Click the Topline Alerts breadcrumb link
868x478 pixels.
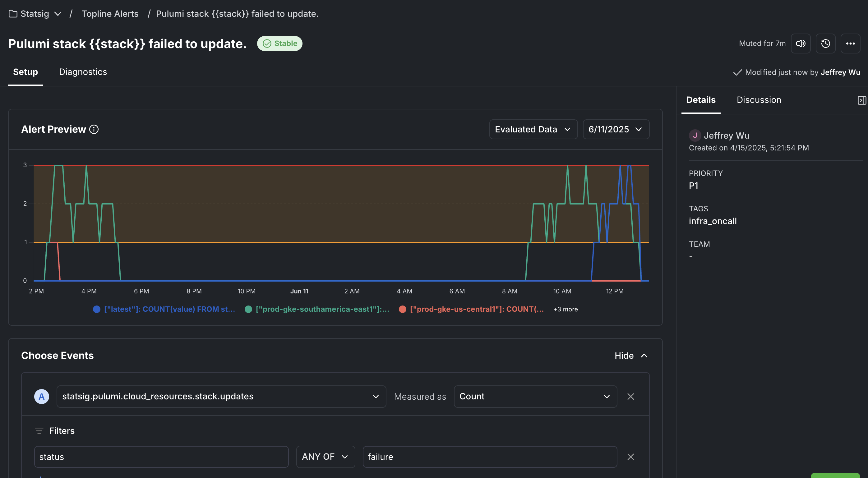[x=110, y=14]
